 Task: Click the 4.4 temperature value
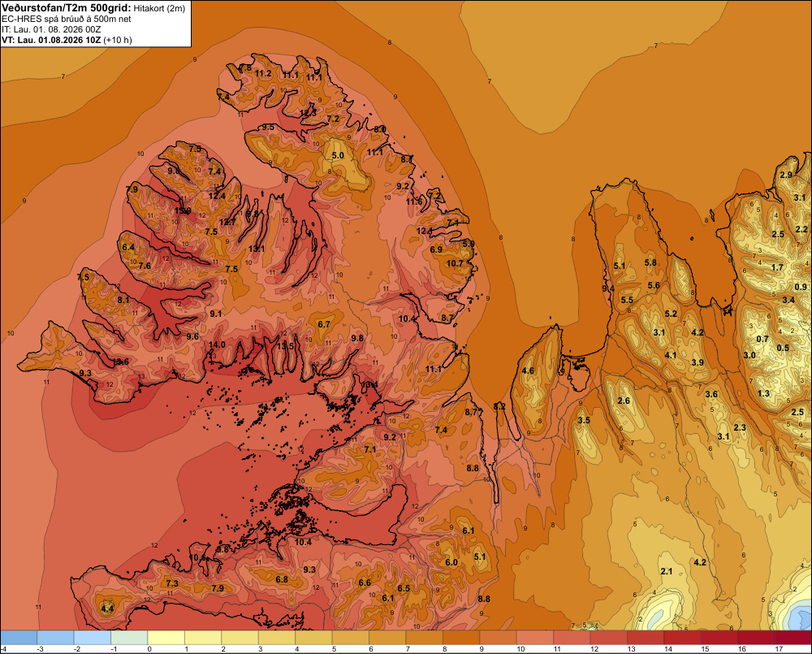click(107, 609)
